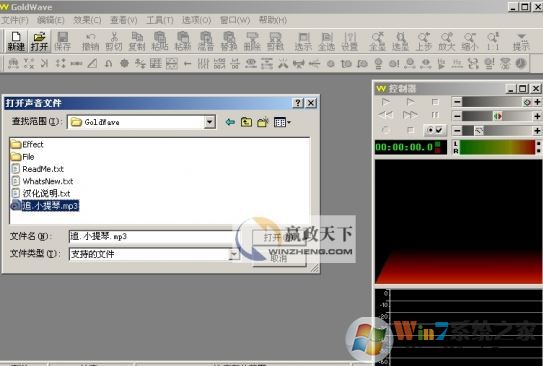Click the 混音 (Mix) toolbar icon
This screenshot has height=366, width=543.
(206, 41)
